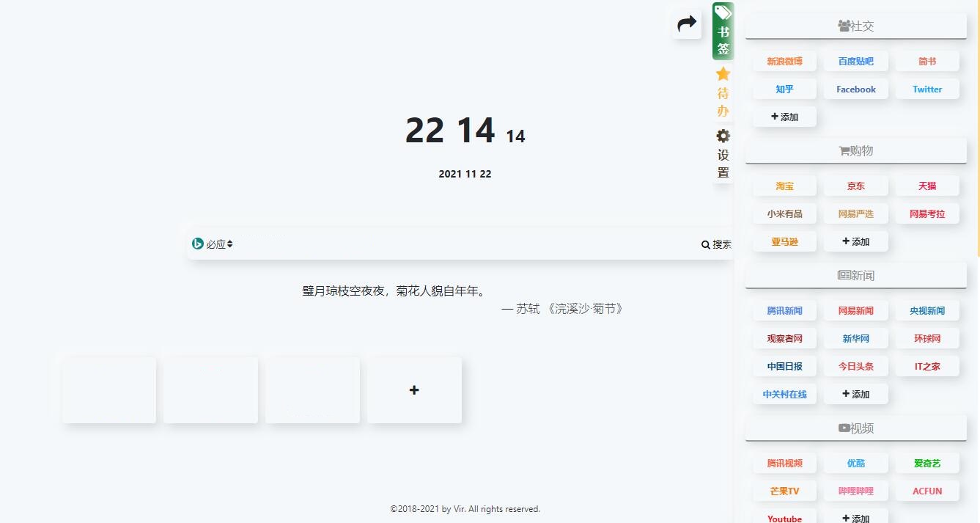This screenshot has width=980, height=523.
Task: Click the share arrow icon
Action: [687, 24]
